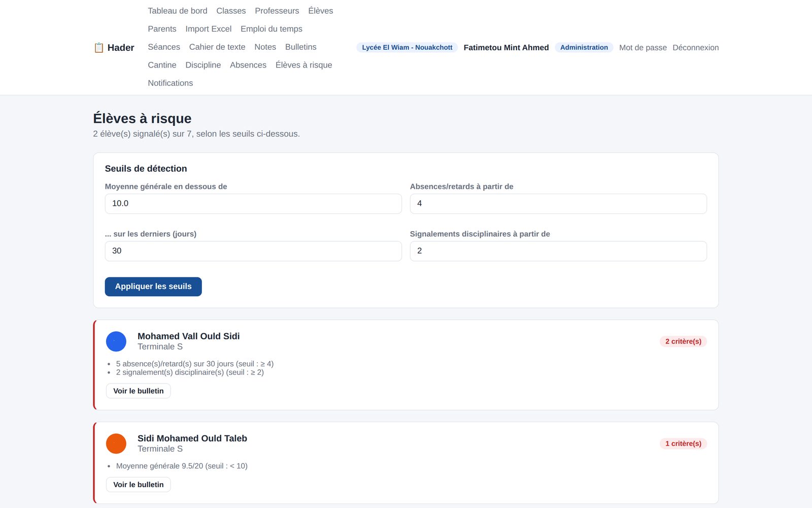The width and height of the screenshot is (812, 508).
Task: Click Sidi Mohamed Ould Taleb's orange avatar
Action: (116, 443)
